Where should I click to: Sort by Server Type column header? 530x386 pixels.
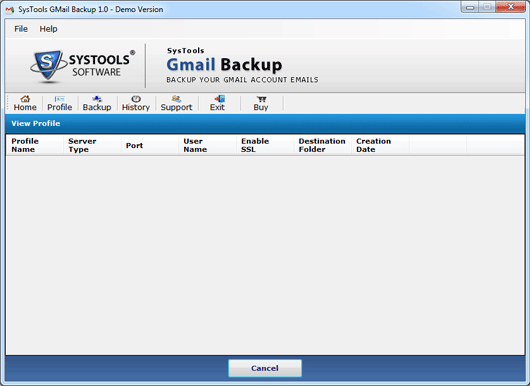pyautogui.click(x=92, y=145)
